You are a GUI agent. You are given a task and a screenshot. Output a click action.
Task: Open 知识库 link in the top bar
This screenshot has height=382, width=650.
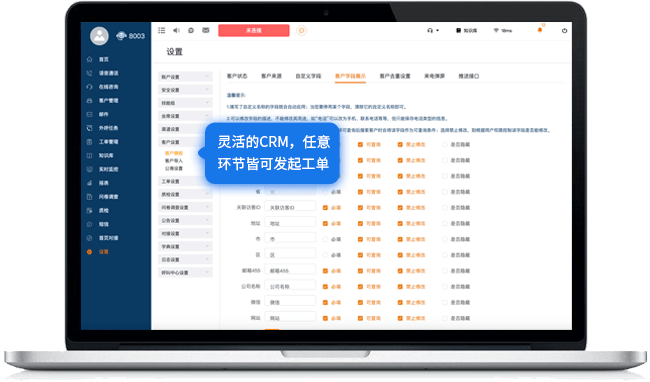tap(467, 30)
